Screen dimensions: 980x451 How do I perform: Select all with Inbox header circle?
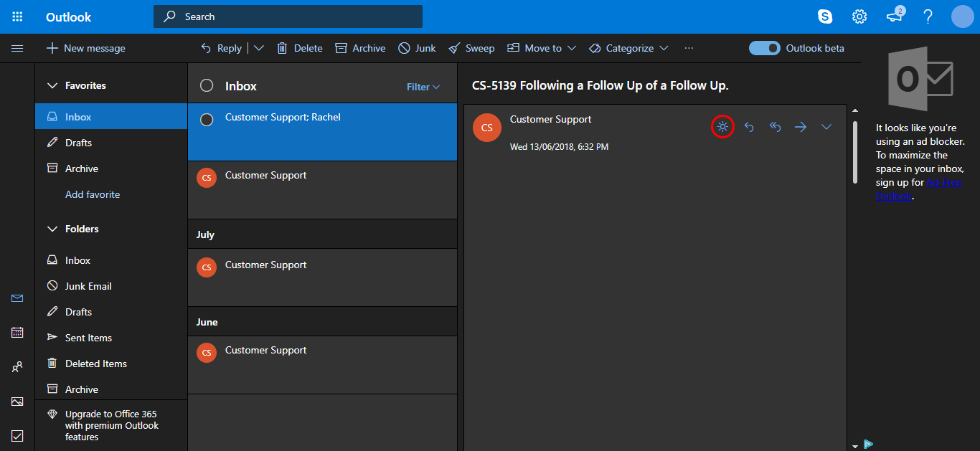click(x=207, y=85)
